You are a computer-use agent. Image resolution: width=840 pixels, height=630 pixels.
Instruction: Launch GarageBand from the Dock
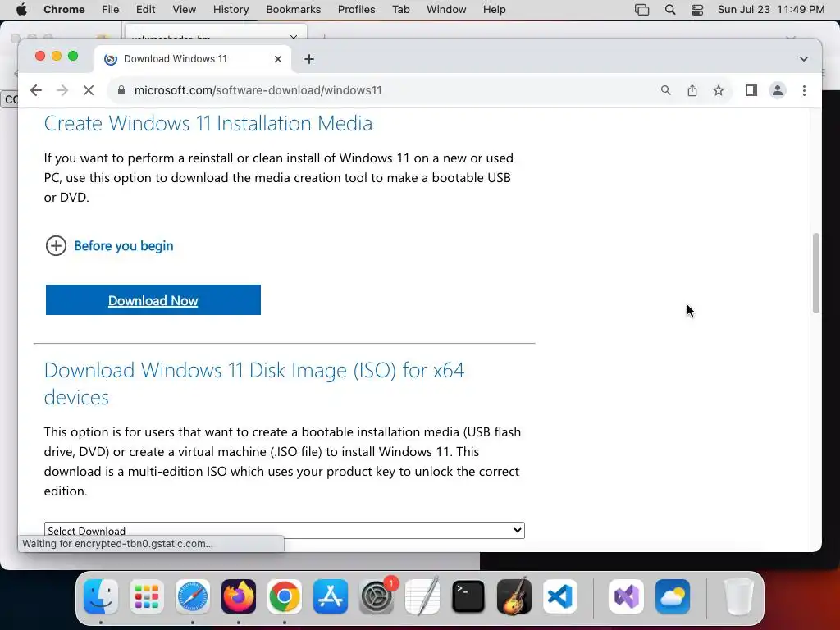pyautogui.click(x=514, y=596)
